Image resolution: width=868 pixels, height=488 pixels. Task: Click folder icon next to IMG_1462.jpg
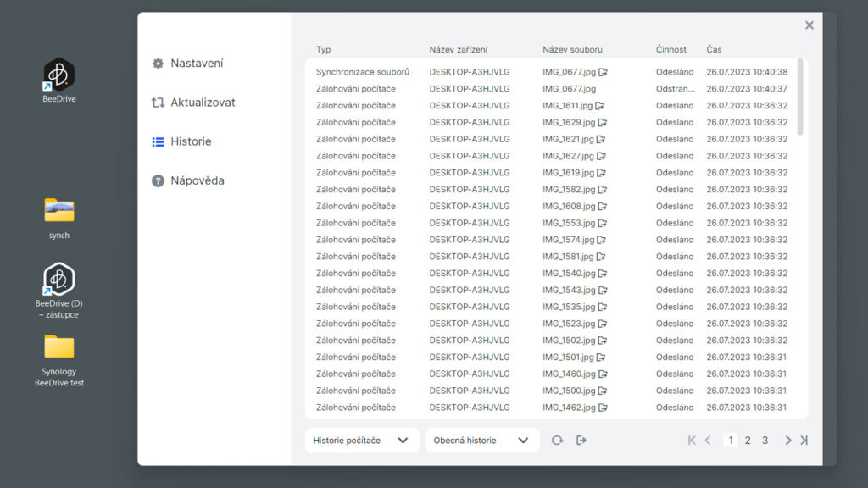tap(601, 408)
